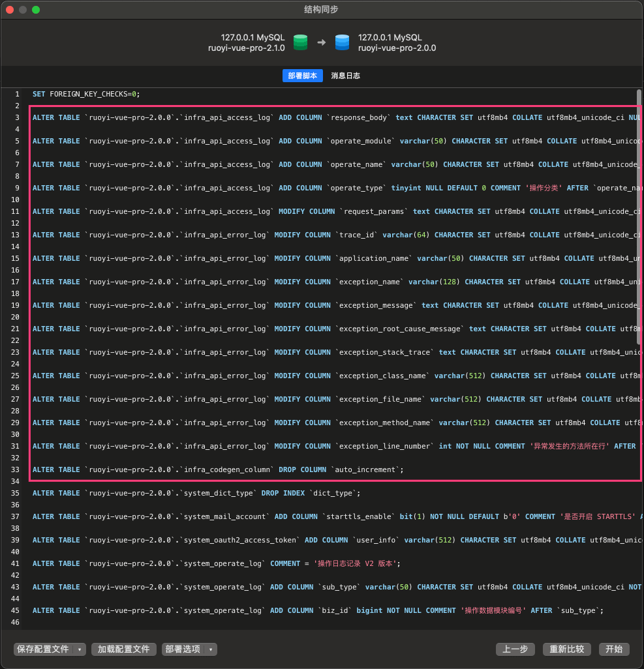Image resolution: width=644 pixels, height=669 pixels.
Task: Expand the 保存配置文件 dropdown arrow
Action: (80, 649)
